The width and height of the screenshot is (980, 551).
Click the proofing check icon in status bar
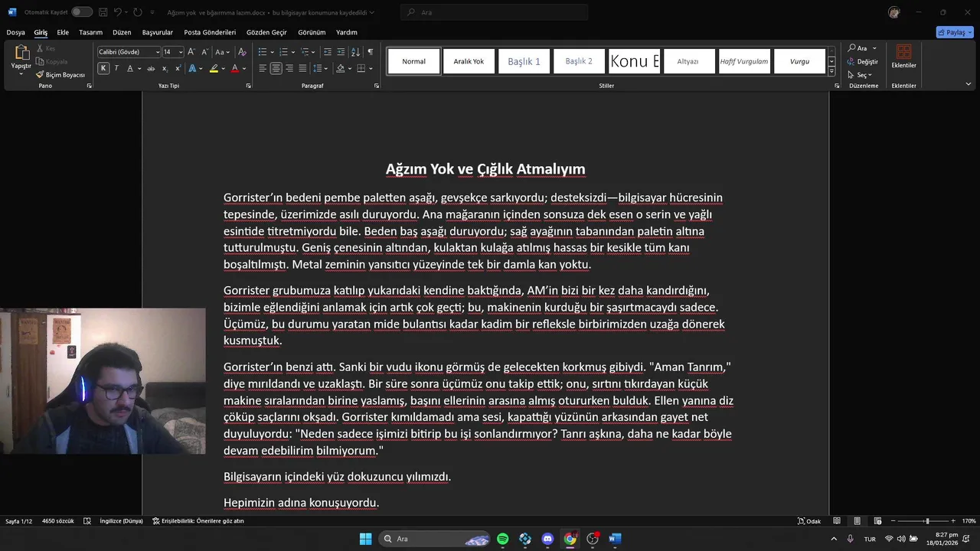click(x=87, y=521)
